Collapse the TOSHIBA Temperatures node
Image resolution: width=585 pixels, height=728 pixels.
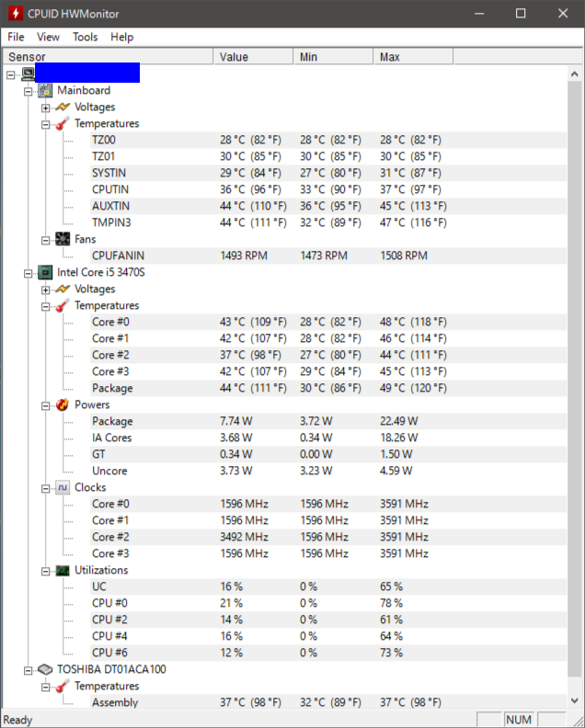click(46, 687)
